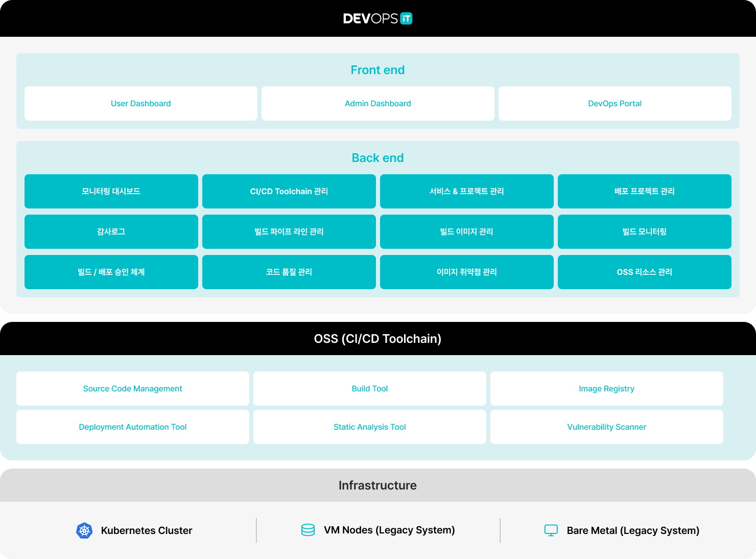
Task: Click the 모니터링 대시보드 tile
Action: click(111, 191)
